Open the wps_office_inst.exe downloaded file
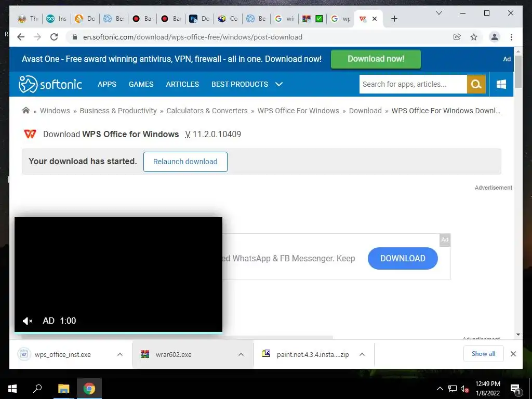 pos(62,354)
